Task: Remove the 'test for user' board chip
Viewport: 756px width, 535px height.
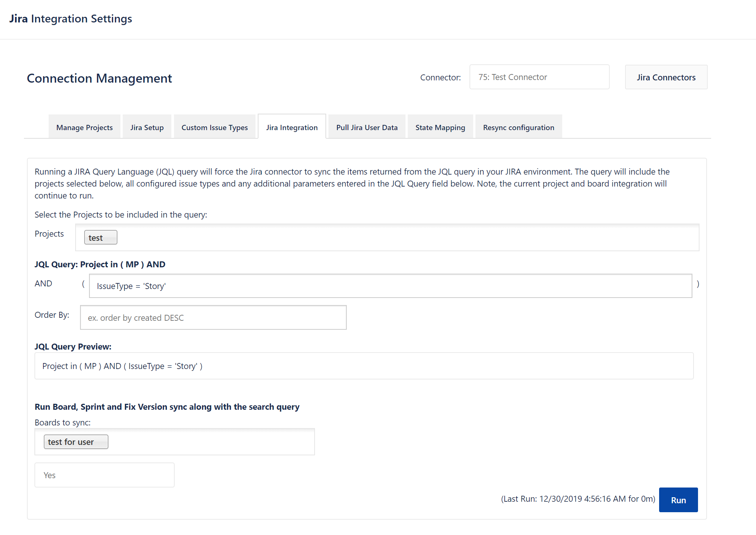Action: (x=76, y=442)
